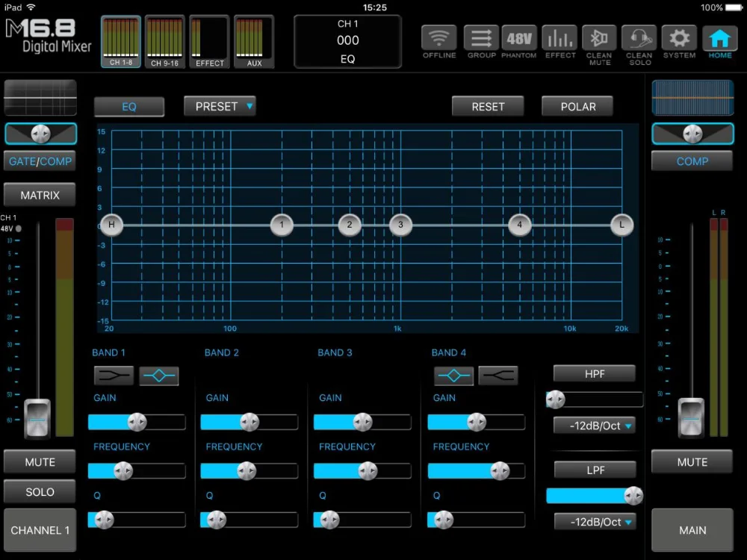The width and height of the screenshot is (747, 560).
Task: Reset the EQ with RESET button
Action: point(488,107)
